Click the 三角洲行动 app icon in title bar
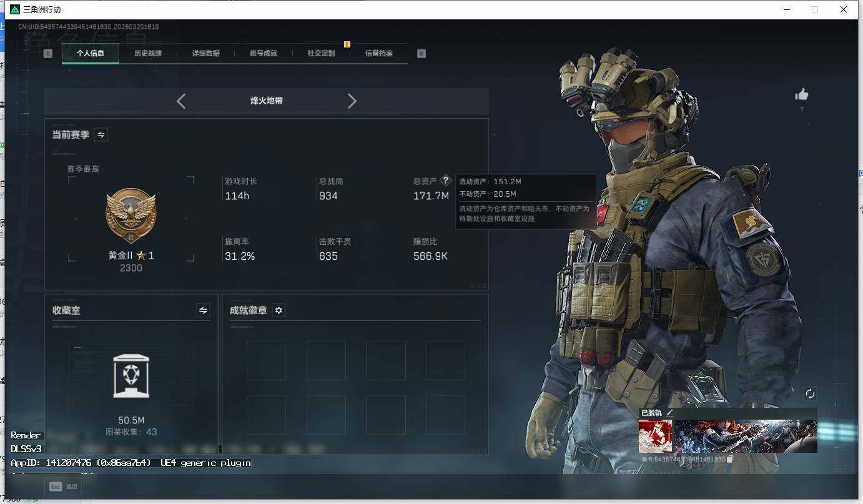The height and width of the screenshot is (504, 863). (15, 9)
